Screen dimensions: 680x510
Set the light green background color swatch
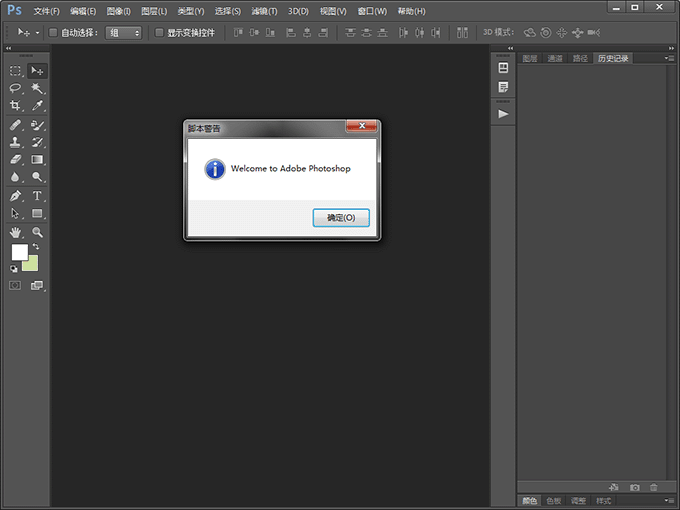(x=31, y=264)
